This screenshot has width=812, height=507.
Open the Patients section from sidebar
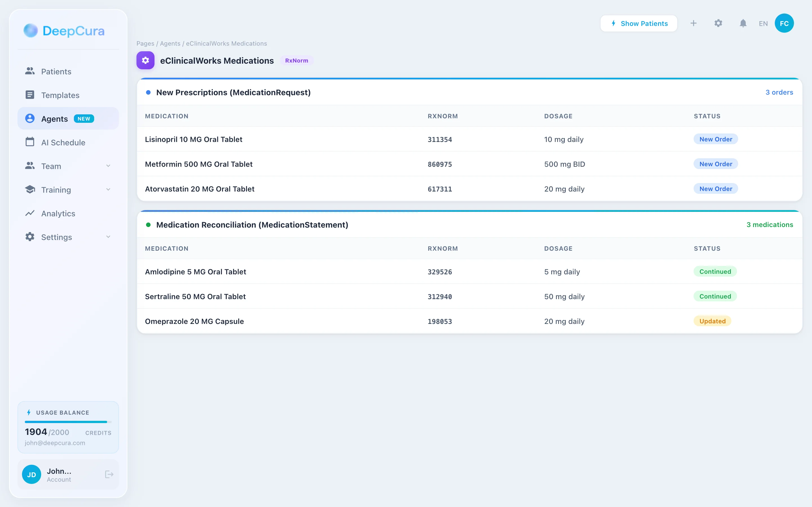56,72
